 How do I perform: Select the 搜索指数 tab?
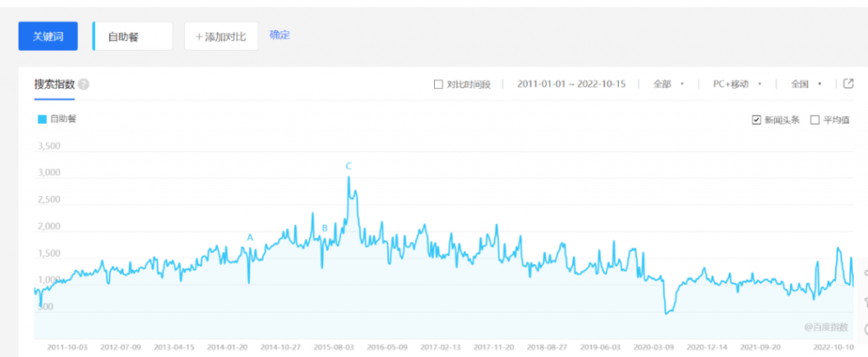[54, 85]
